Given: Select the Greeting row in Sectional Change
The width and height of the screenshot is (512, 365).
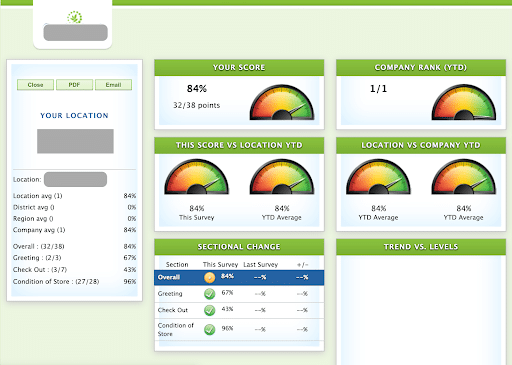Looking at the screenshot, I should pos(239,294).
